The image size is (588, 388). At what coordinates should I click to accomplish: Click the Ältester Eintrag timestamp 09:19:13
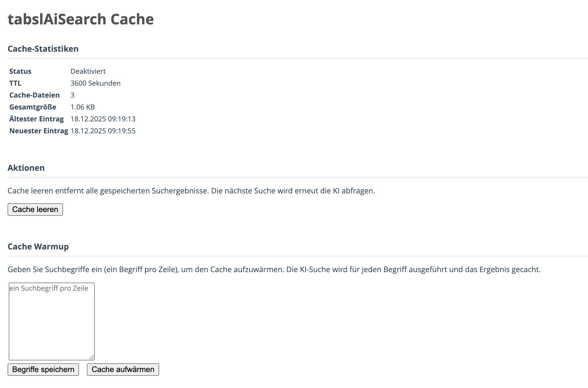(x=103, y=119)
